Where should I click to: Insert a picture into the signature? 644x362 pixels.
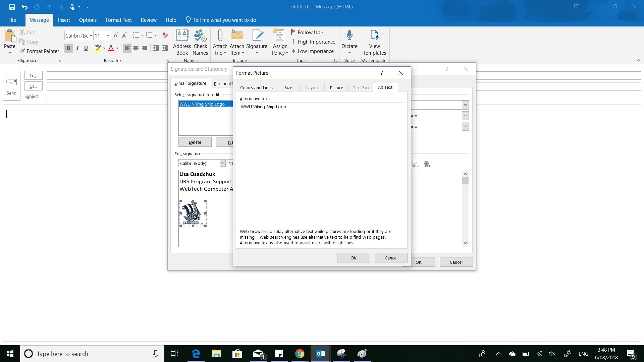pyautogui.click(x=415, y=164)
